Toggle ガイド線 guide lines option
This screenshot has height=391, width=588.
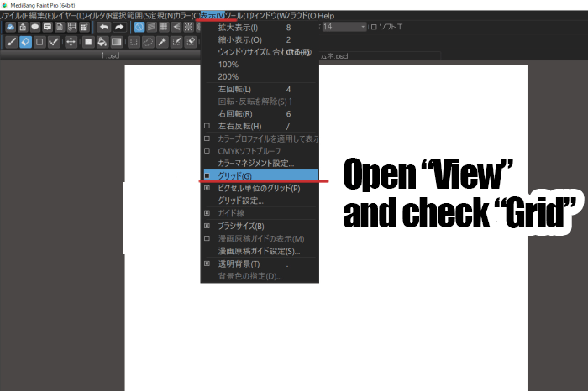coord(260,213)
